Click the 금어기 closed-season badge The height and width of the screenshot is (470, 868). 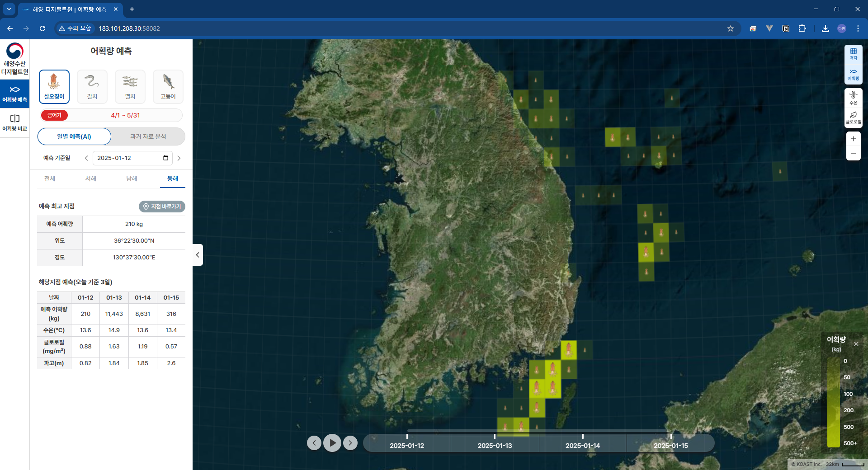[x=54, y=115]
